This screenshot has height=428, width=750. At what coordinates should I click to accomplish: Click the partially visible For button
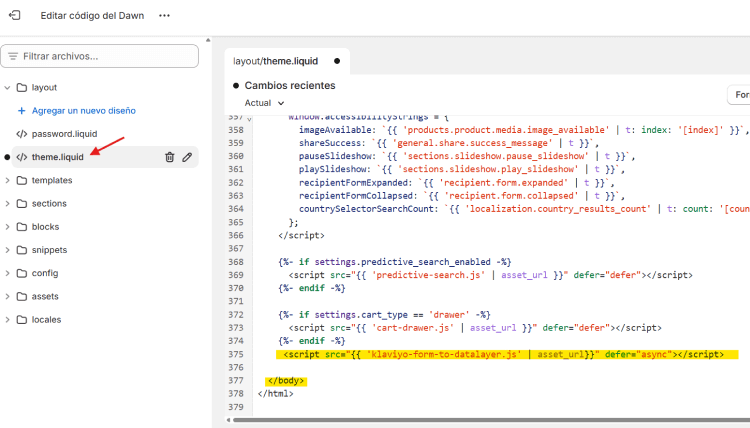point(739,95)
